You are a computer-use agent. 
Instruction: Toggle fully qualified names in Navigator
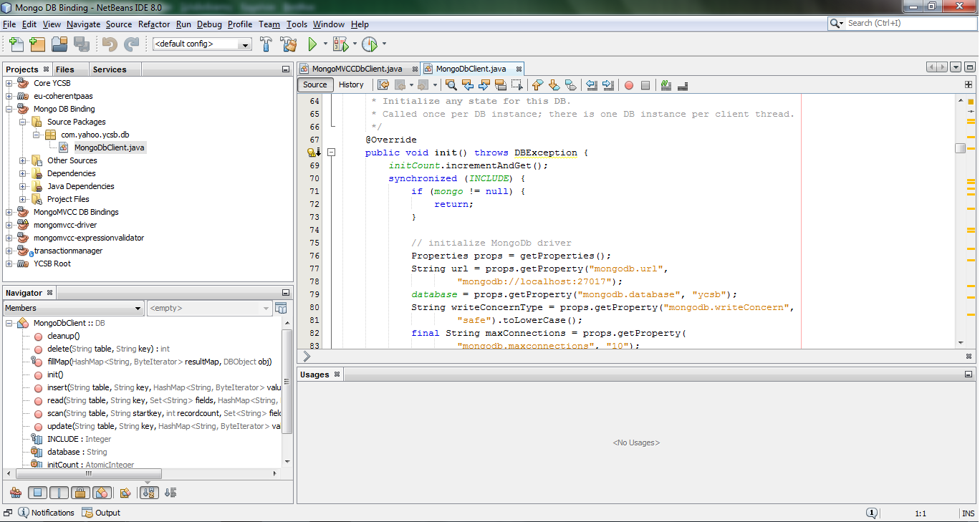tap(125, 493)
